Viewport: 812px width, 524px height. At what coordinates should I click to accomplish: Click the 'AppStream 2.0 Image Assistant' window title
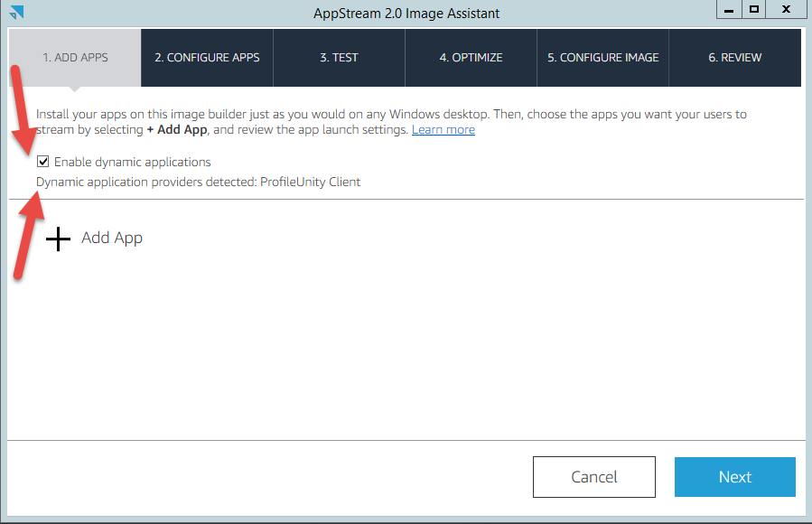point(406,14)
